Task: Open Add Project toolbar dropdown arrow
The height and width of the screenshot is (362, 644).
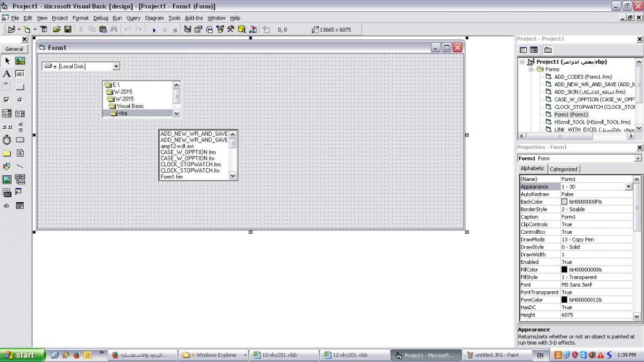Action: (19, 30)
